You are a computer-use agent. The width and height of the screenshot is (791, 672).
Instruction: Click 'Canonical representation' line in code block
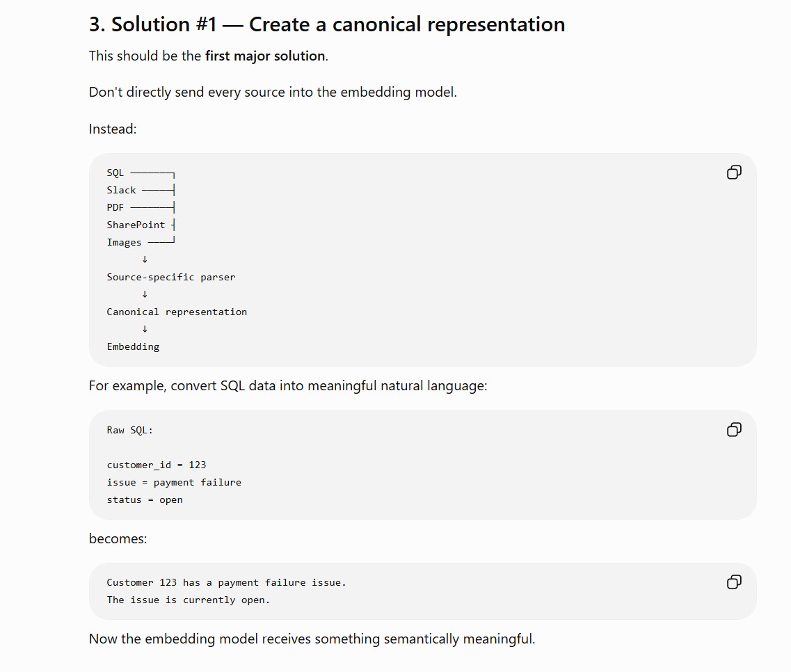point(177,312)
